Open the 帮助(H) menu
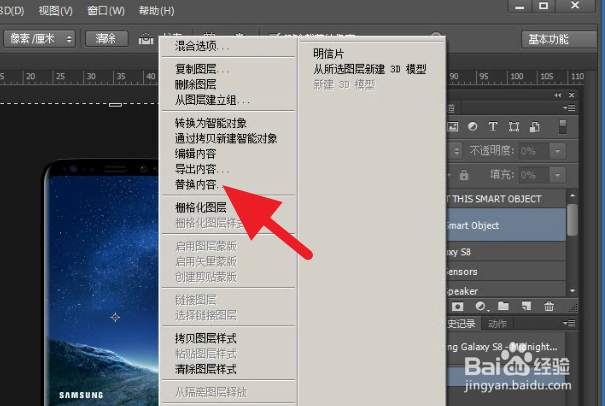The height and width of the screenshot is (406, 605). click(x=156, y=10)
